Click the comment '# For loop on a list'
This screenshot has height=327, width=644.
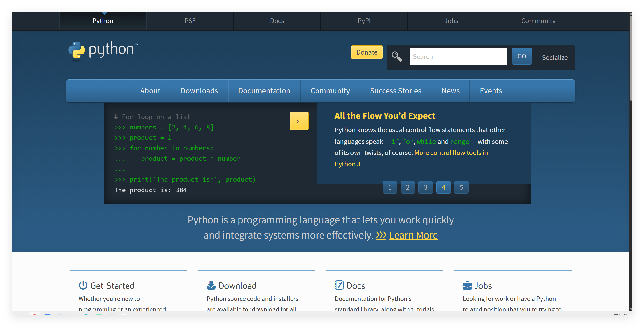(x=152, y=117)
